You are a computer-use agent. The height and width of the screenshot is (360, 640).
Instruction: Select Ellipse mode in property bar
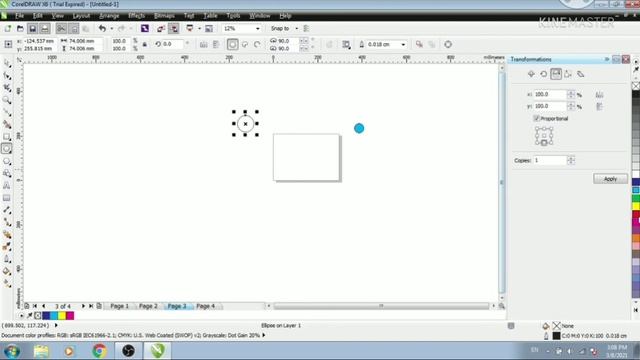pyautogui.click(x=232, y=44)
